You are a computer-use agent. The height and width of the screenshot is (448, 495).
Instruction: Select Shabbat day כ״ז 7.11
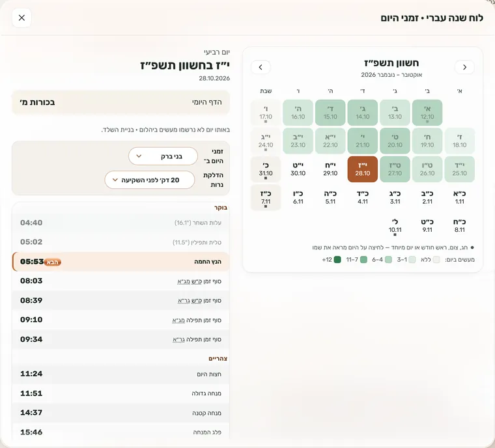(266, 197)
